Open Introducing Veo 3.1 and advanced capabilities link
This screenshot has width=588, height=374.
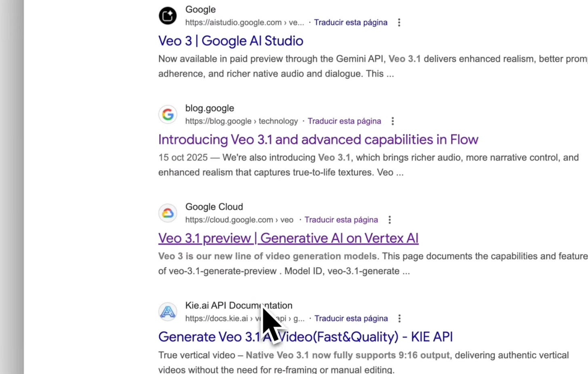[318, 139]
